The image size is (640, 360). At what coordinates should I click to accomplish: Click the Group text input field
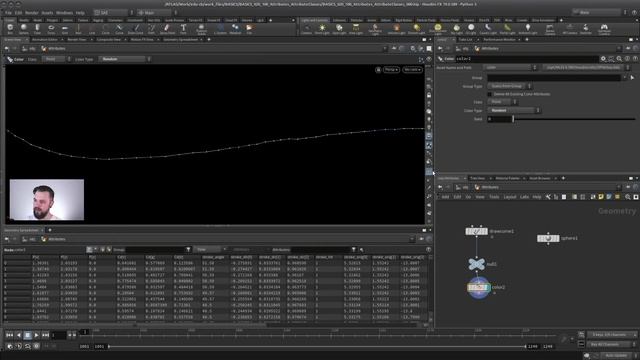[x=554, y=78]
